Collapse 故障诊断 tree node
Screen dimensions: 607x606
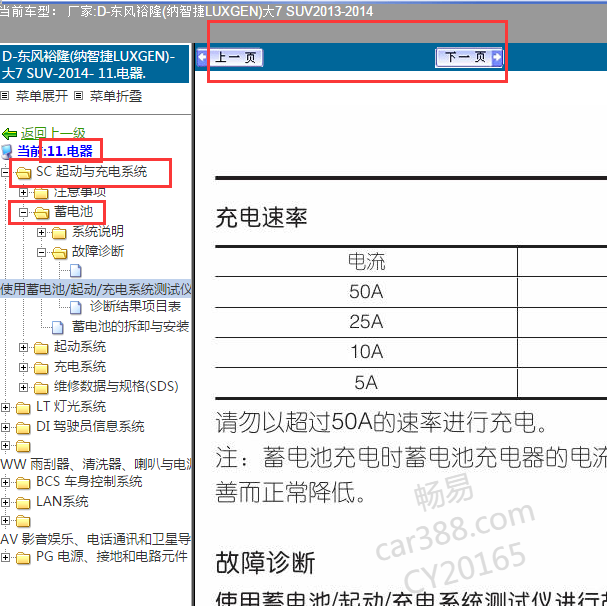pyautogui.click(x=41, y=252)
